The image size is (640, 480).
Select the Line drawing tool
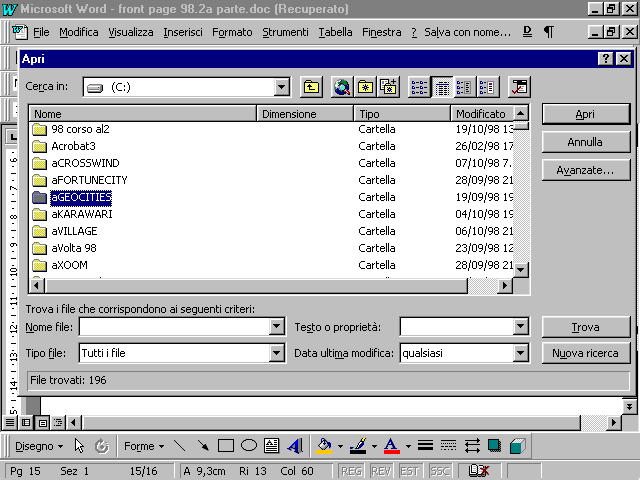pyautogui.click(x=180, y=446)
